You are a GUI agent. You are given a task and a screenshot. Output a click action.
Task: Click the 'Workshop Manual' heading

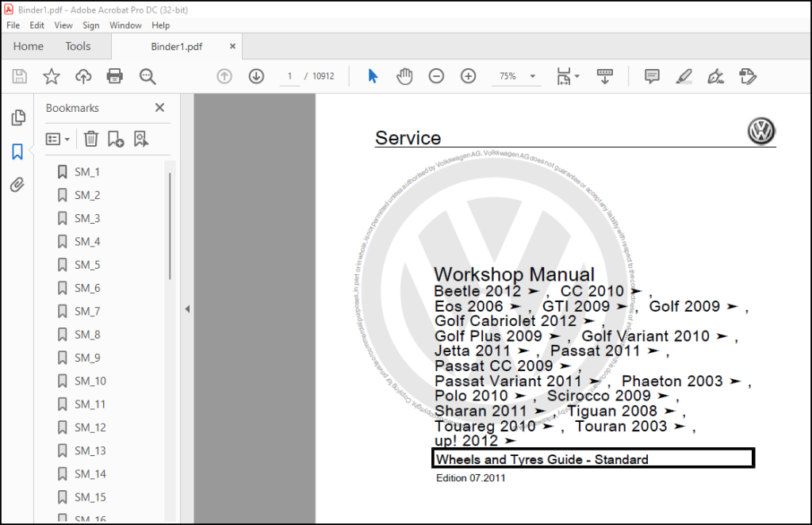pos(514,274)
